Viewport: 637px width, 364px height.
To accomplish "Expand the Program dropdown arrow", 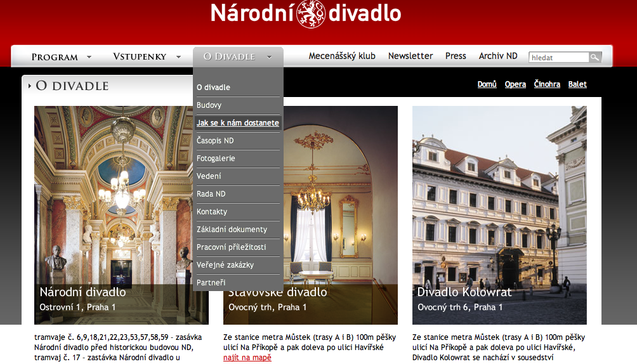I will [x=89, y=57].
